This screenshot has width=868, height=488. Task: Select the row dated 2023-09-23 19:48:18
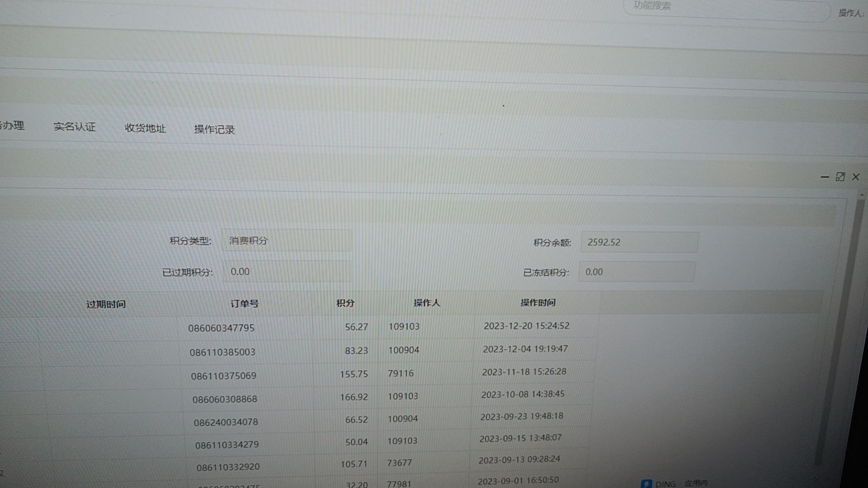[521, 417]
